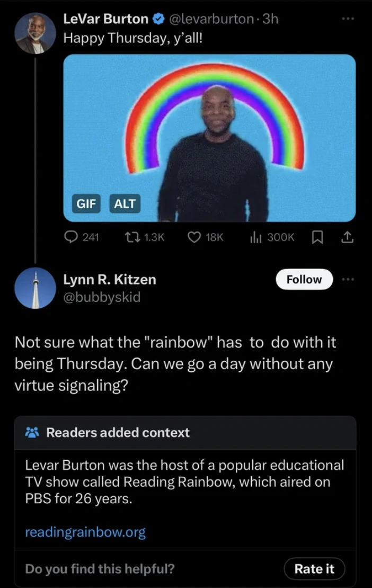Open Lynn R. Kitzen's avatar
This screenshot has width=372, height=588.
(x=35, y=288)
